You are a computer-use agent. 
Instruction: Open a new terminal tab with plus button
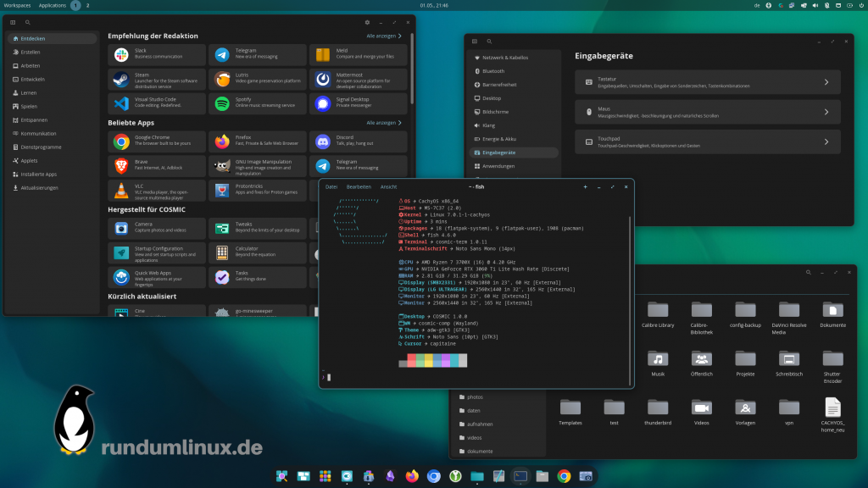[585, 187]
